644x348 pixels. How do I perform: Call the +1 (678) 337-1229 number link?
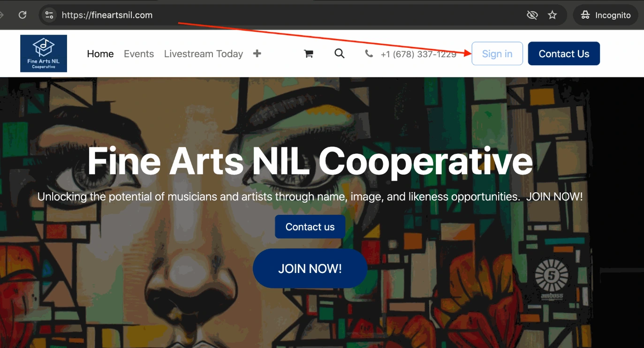tap(418, 54)
